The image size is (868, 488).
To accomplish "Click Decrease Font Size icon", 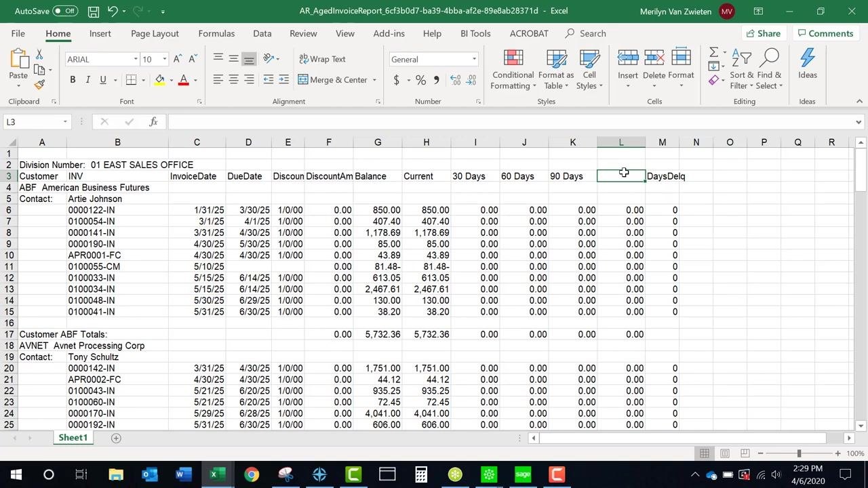I will click(x=193, y=60).
